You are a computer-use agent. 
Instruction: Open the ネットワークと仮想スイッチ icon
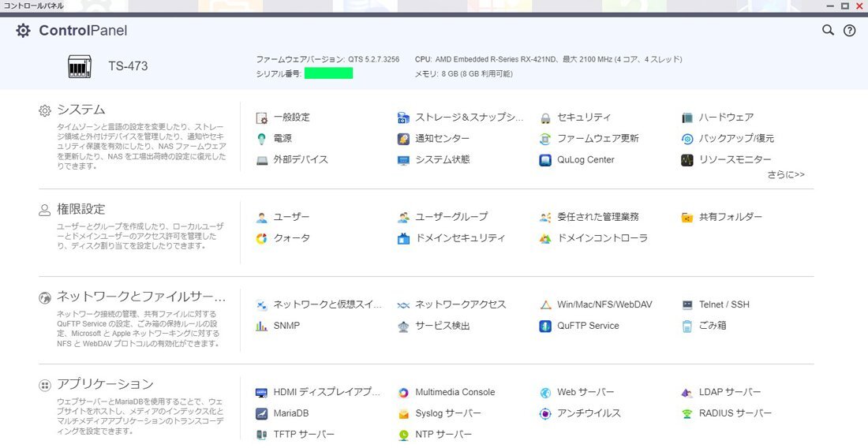(x=262, y=304)
